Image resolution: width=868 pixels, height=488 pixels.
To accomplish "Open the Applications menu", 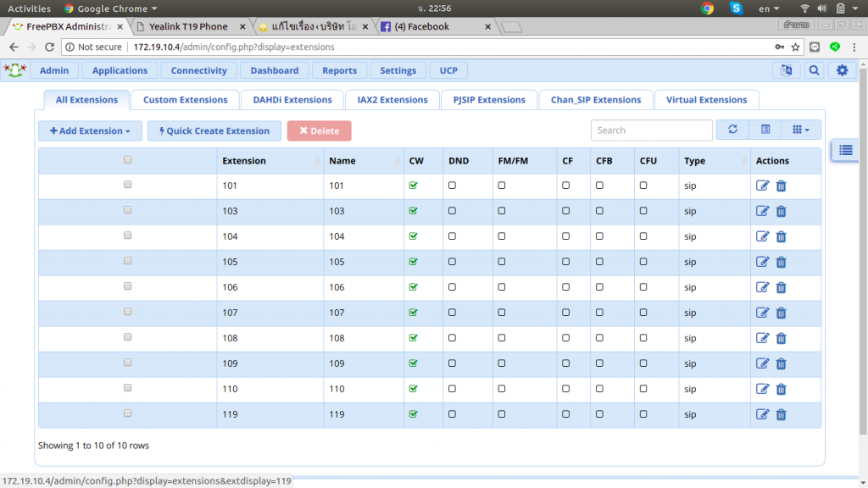I will coord(120,70).
